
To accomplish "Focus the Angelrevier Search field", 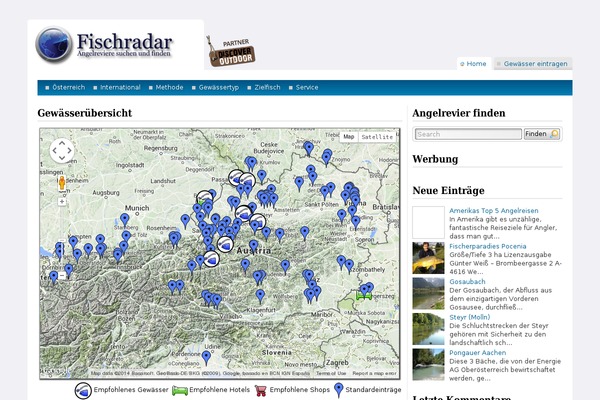I will tap(468, 134).
